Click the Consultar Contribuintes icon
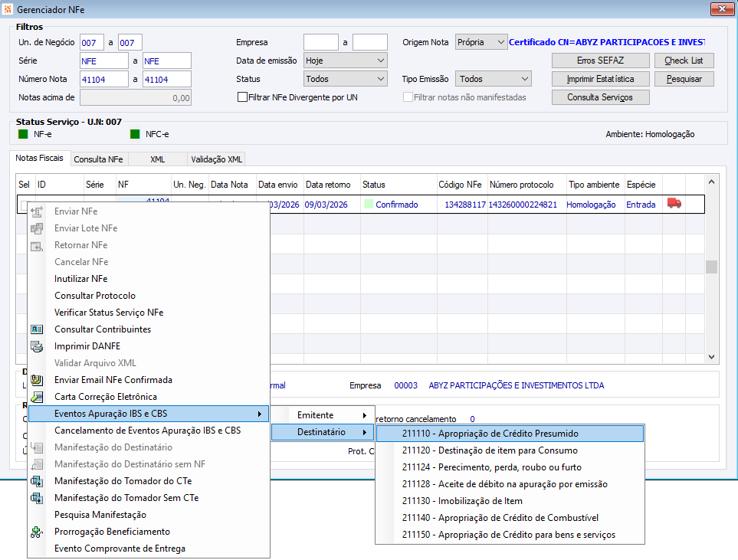 pyautogui.click(x=37, y=329)
